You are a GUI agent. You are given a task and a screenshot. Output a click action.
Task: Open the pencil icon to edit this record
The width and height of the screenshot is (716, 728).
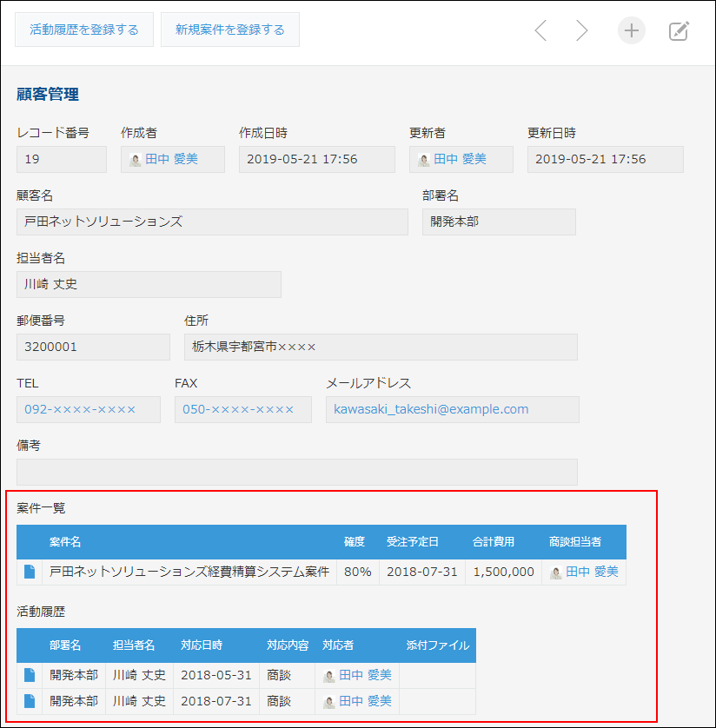(x=679, y=30)
